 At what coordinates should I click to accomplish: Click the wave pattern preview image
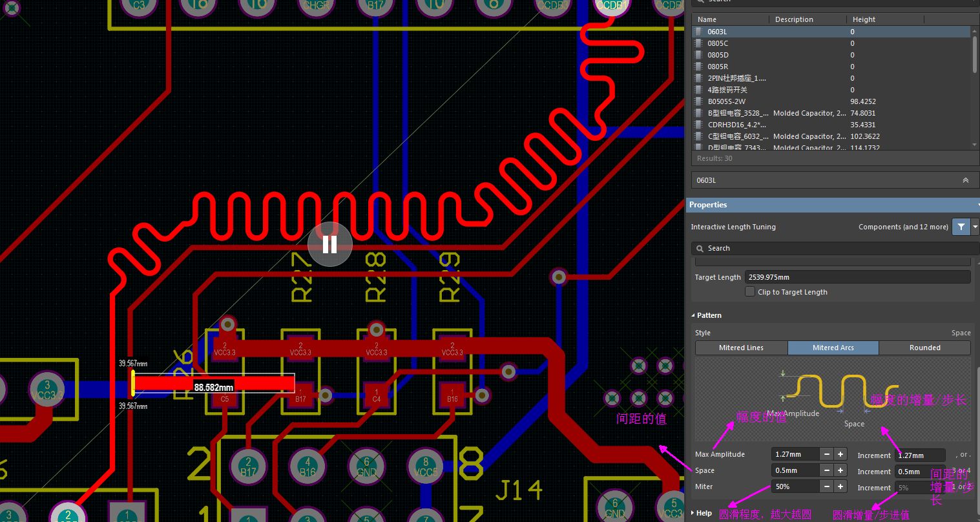[833, 399]
